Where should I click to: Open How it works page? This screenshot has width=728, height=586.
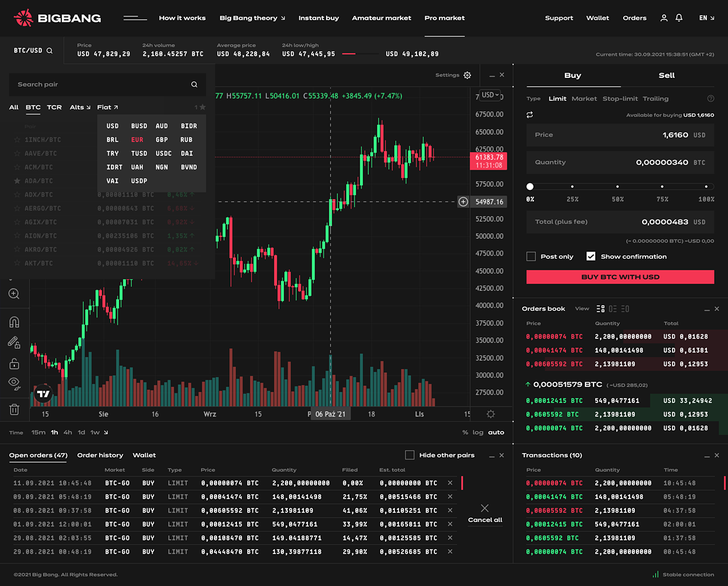click(182, 18)
